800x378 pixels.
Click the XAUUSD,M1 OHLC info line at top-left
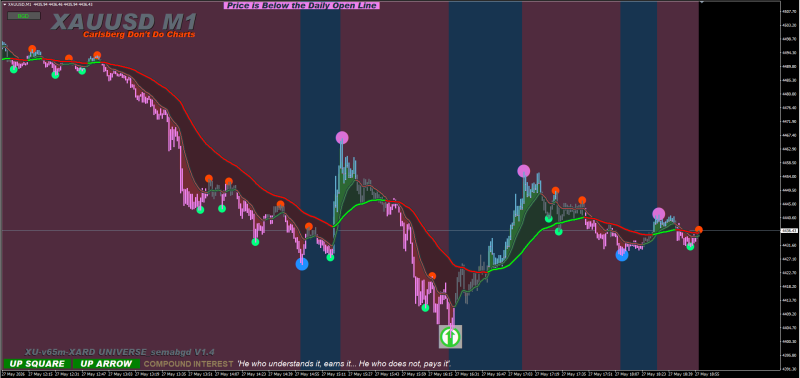click(x=51, y=5)
